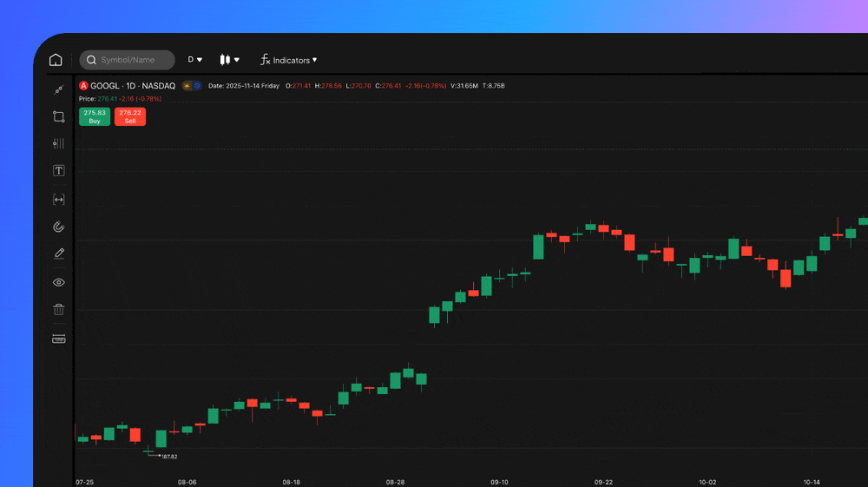Select the price range measure tool

(x=59, y=200)
